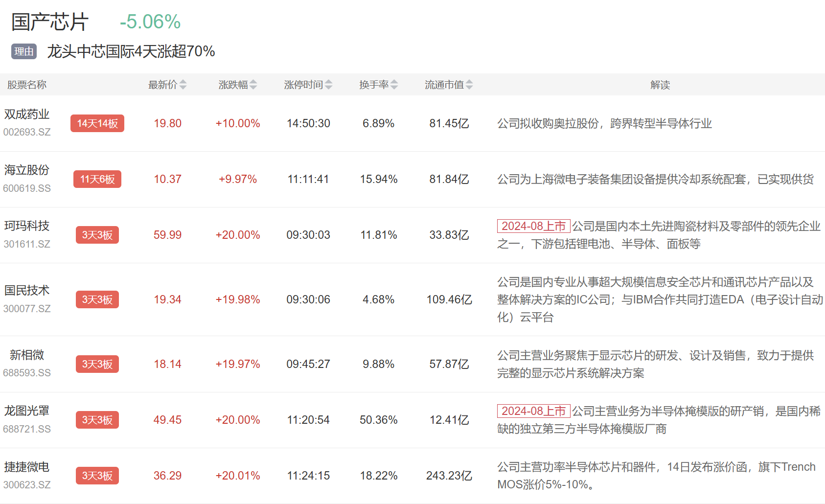Image resolution: width=825 pixels, height=504 pixels.
Task: Click 3天3板 badge for 珂玛科技
Action: 97,235
